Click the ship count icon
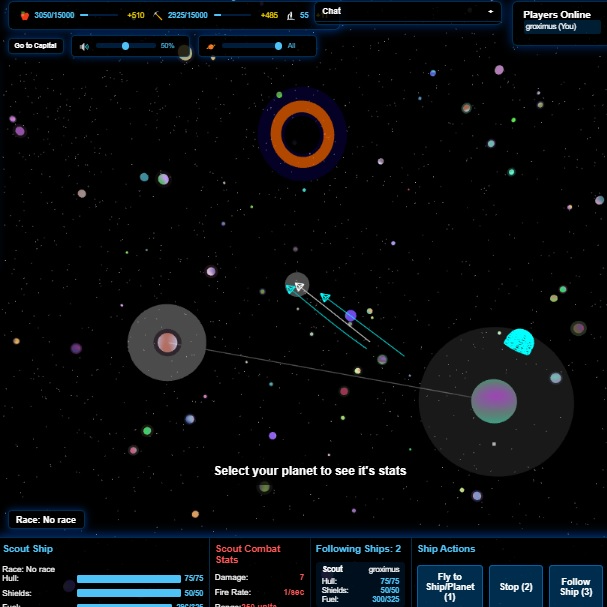 click(x=290, y=16)
